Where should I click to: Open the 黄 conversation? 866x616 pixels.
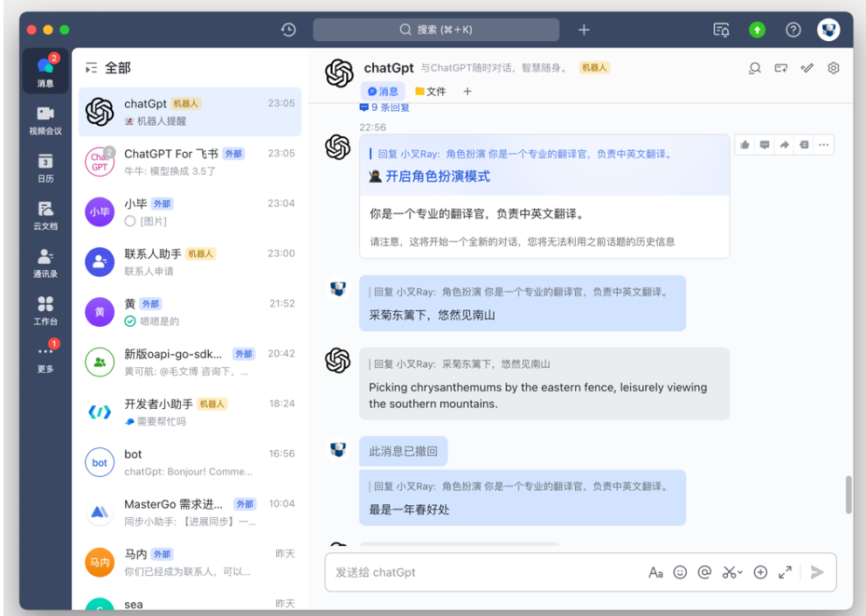[190, 312]
